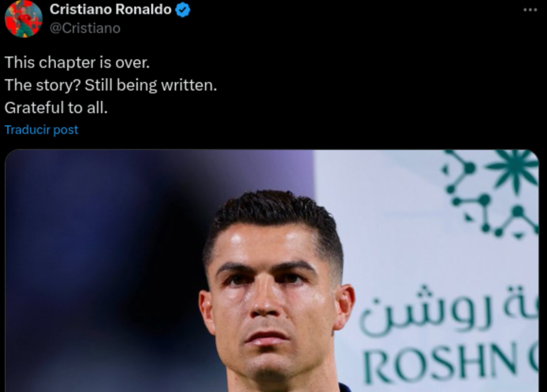Open the attached photo in full view
Image resolution: width=547 pixels, height=392 pixels.
point(272,271)
